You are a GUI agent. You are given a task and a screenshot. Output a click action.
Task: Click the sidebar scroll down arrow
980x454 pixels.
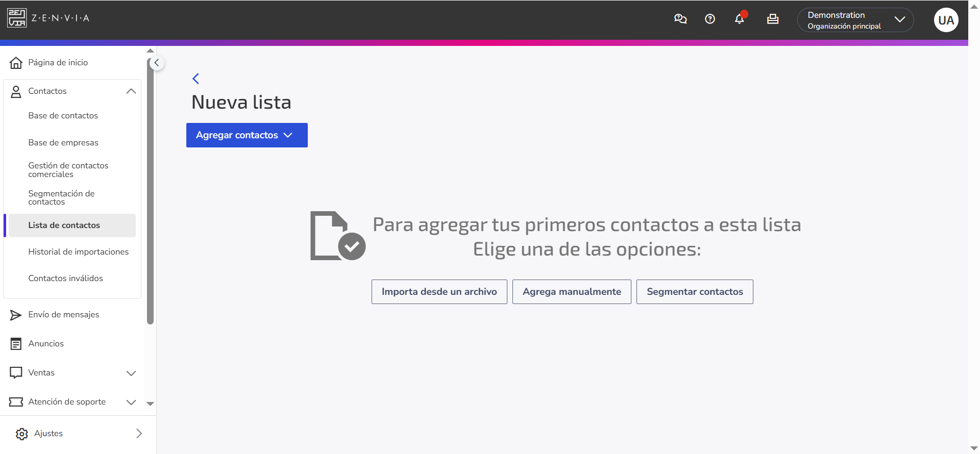coord(150,403)
